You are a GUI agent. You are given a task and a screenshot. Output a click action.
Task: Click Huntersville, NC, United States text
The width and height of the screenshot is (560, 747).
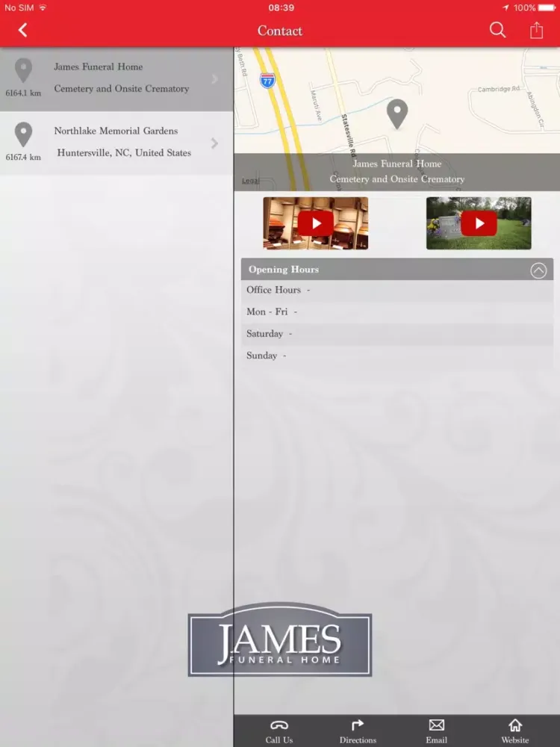click(x=124, y=153)
